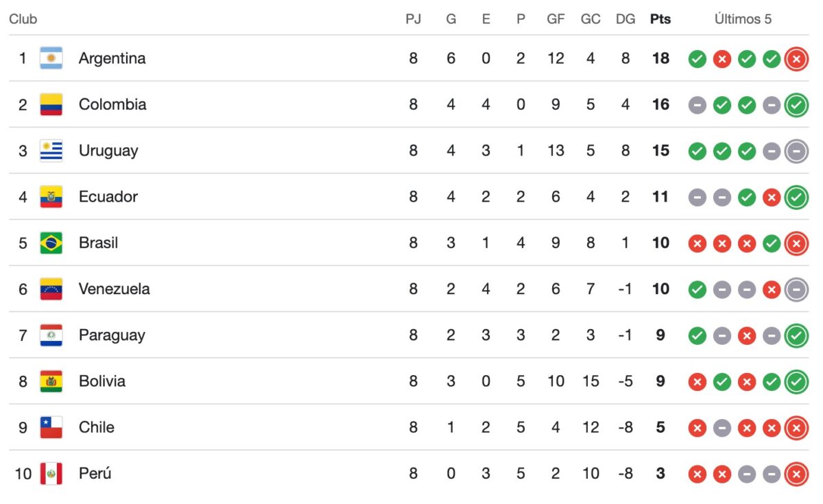823x504 pixels.
Task: Click the Brasil flag icon
Action: 51,243
